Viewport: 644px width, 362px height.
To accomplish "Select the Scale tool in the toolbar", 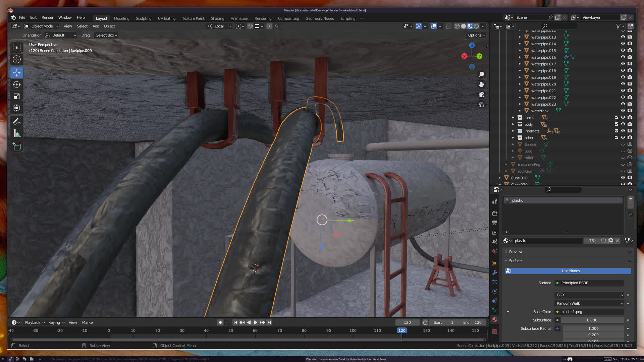I will point(17,97).
